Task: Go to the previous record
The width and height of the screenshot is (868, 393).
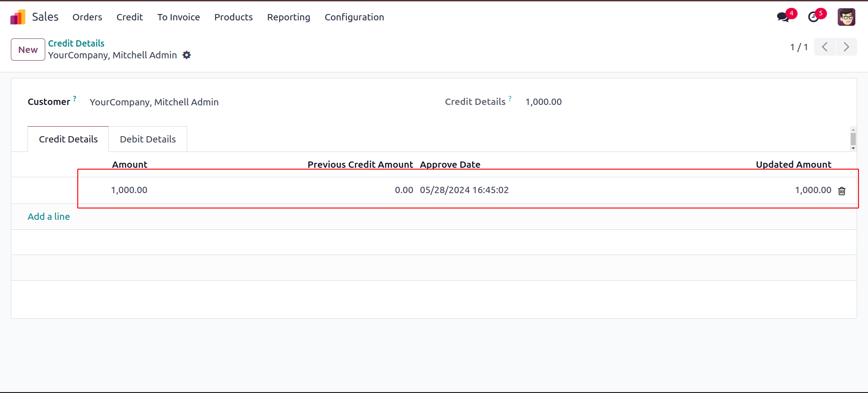Action: (825, 47)
